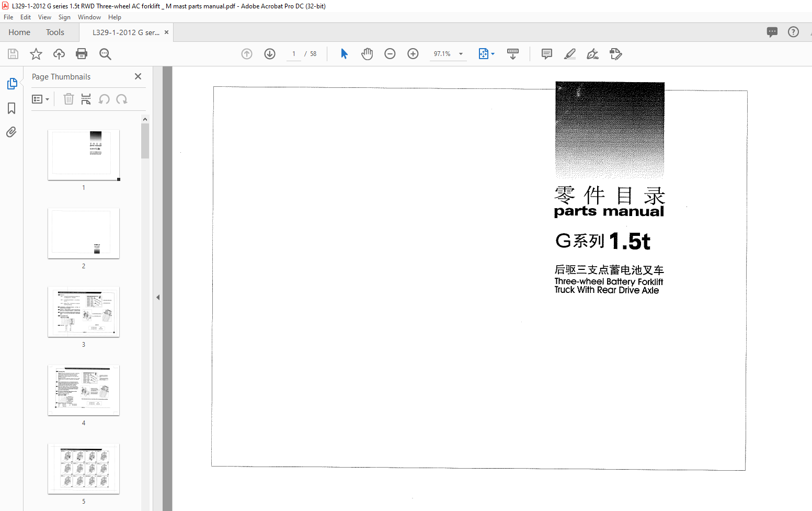This screenshot has height=511, width=812.
Task: Select page 2 thumbnail
Action: (x=84, y=233)
